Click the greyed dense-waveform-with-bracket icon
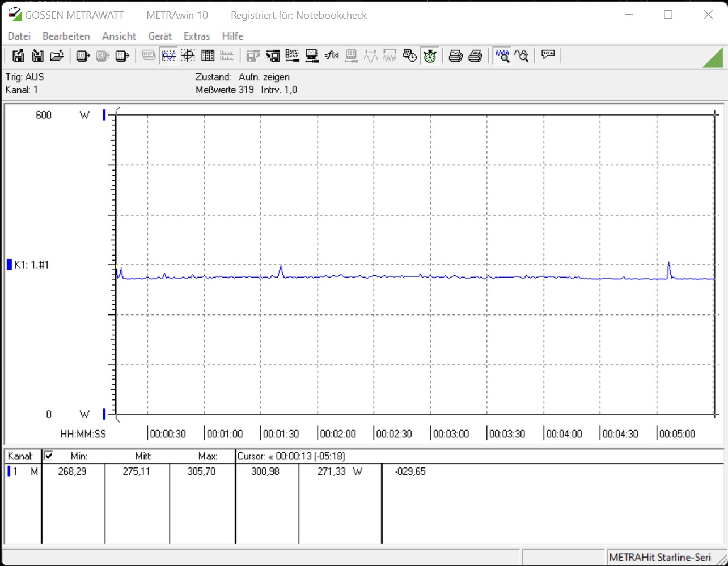The width and height of the screenshot is (728, 566). pos(390,56)
